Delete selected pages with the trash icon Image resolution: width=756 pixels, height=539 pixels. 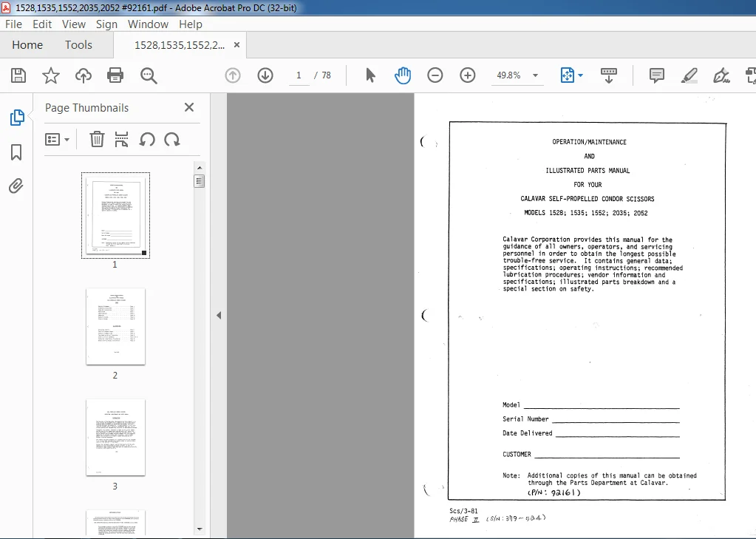tap(97, 140)
